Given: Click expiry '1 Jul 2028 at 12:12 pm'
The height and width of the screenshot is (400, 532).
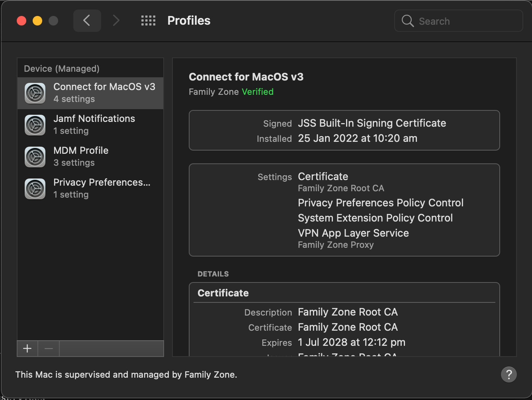Looking at the screenshot, I should pos(351,342).
